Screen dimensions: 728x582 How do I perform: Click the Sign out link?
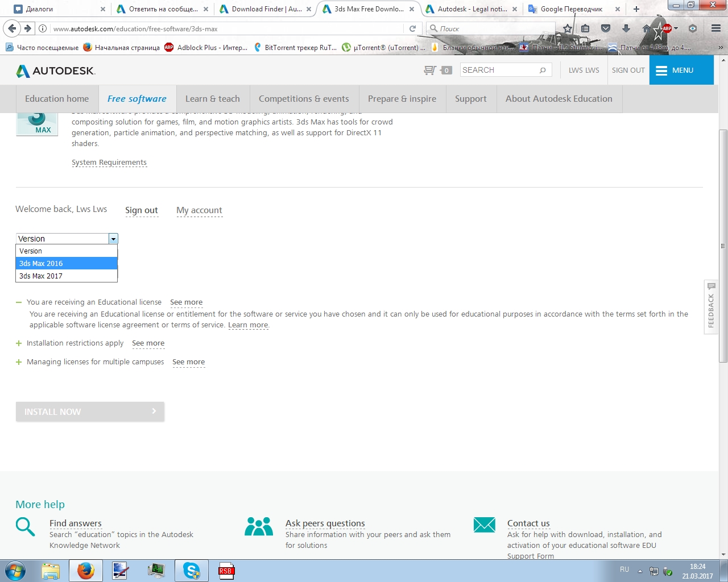pyautogui.click(x=142, y=210)
